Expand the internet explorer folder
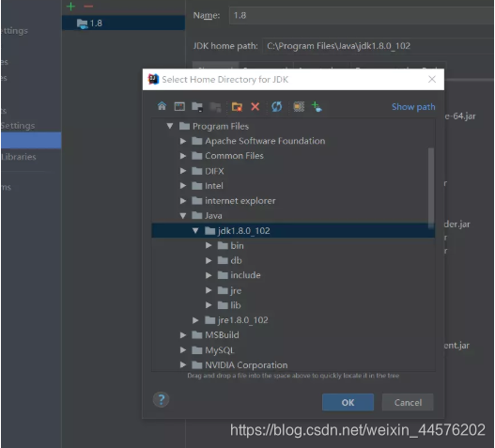495x448 pixels. [183, 200]
